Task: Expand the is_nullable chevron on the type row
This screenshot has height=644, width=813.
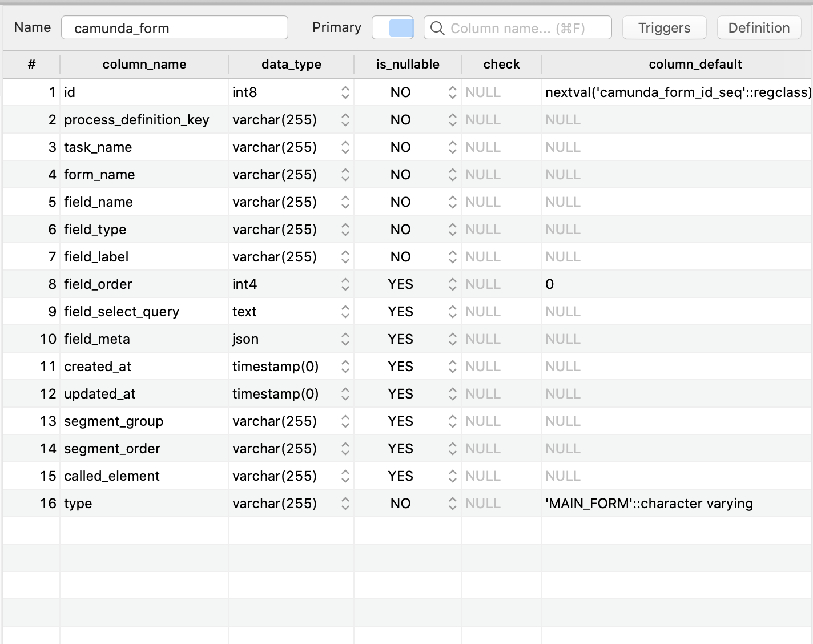Action: (453, 503)
